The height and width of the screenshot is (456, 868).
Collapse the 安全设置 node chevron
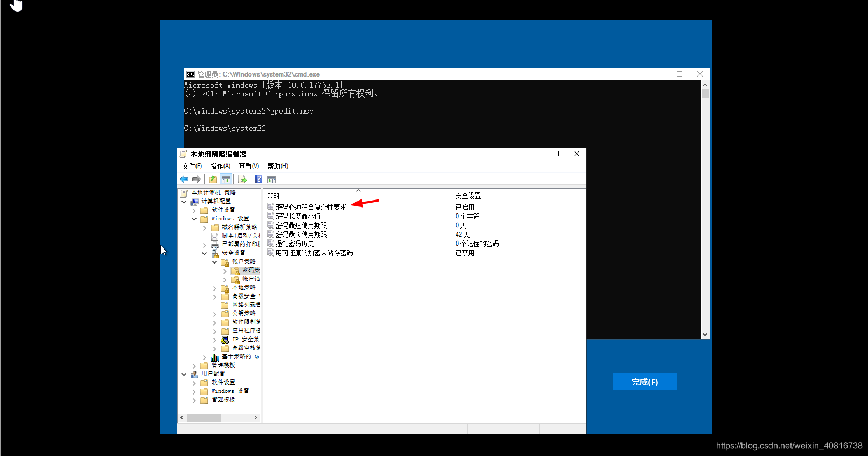(205, 254)
